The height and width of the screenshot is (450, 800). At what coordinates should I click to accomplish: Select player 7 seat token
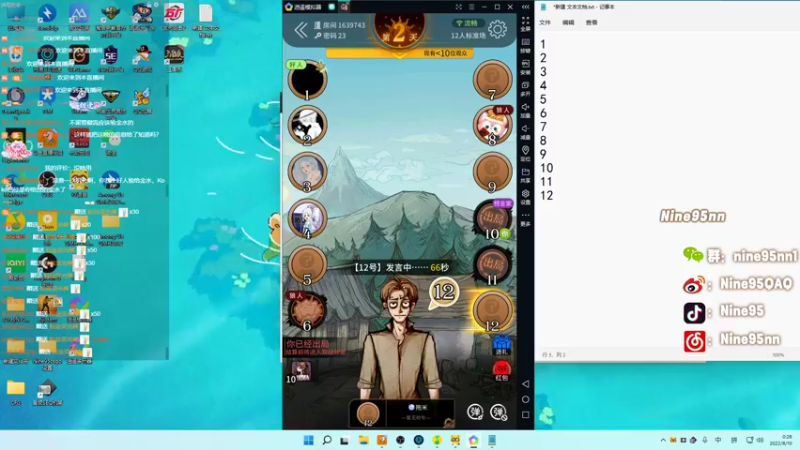tap(492, 80)
